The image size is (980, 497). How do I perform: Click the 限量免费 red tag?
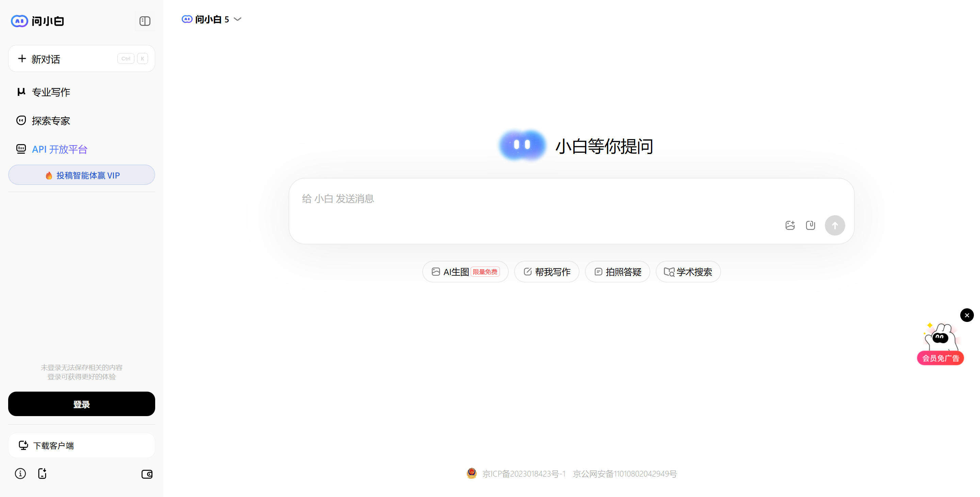point(485,272)
